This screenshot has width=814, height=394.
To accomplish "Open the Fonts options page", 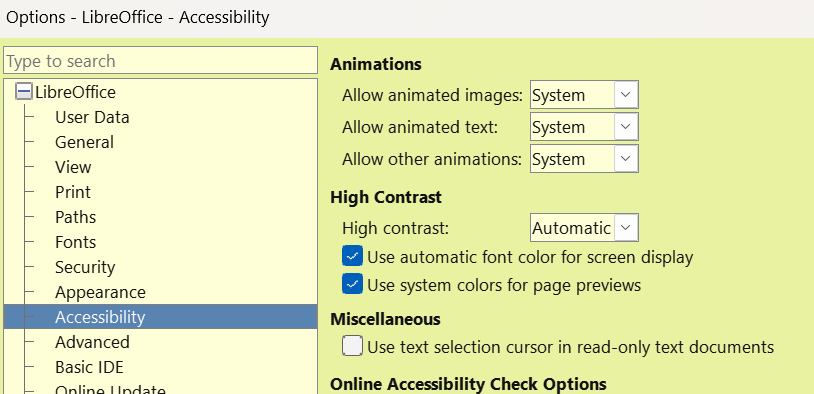I will pyautogui.click(x=75, y=242).
